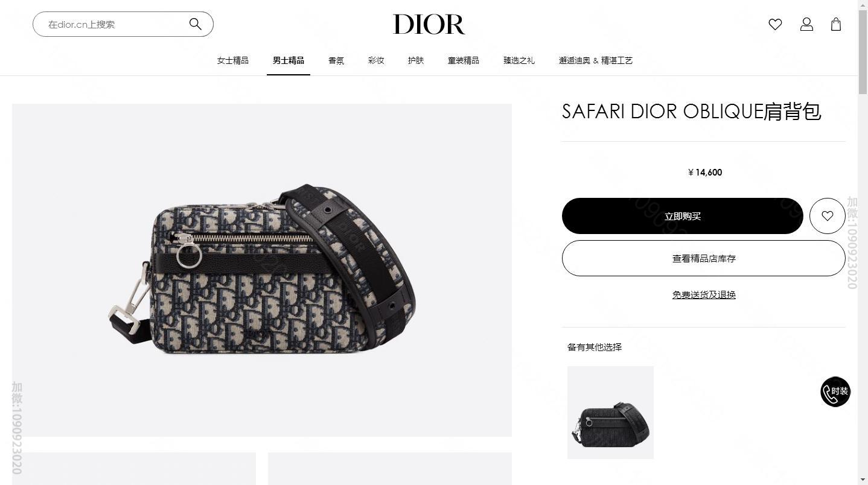Open 邂逅迪奥 & 精湛工艺 menu
This screenshot has height=485, width=868.
point(596,60)
